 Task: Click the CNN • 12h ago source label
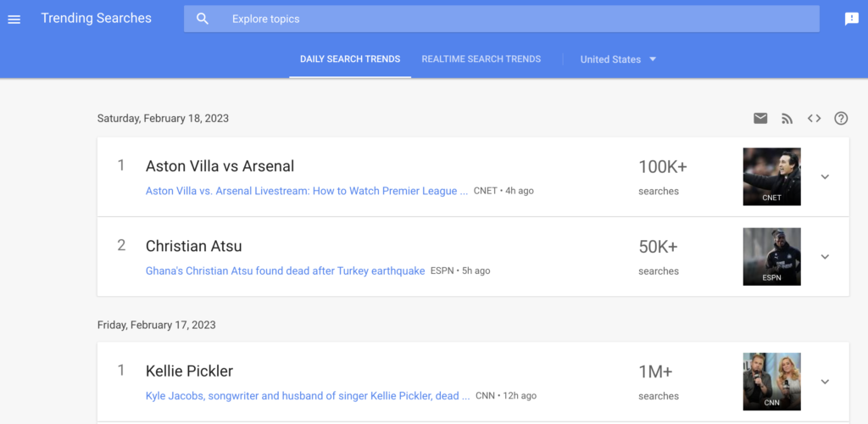pos(506,396)
